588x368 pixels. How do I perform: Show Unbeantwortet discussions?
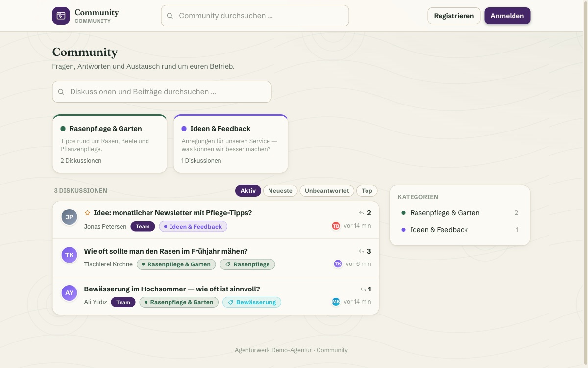point(327,191)
